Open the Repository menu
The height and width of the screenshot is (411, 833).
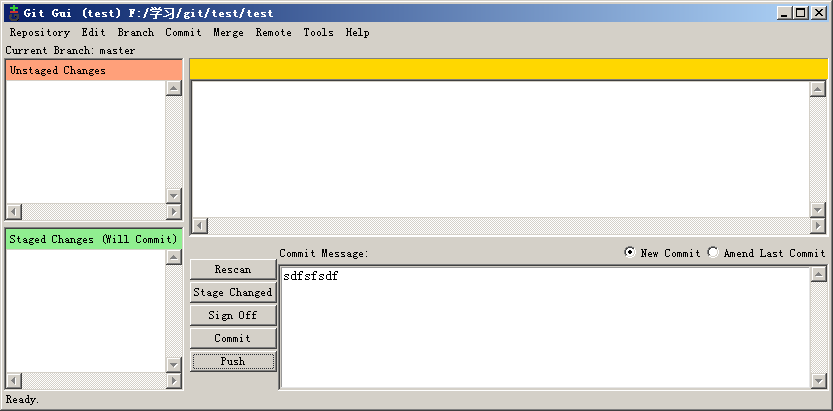point(39,32)
